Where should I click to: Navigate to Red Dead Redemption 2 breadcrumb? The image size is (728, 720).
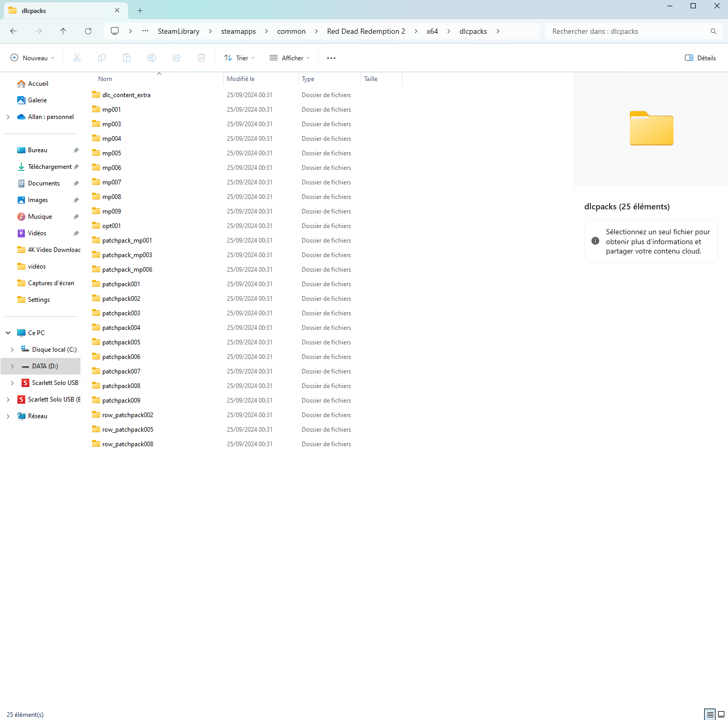(366, 31)
